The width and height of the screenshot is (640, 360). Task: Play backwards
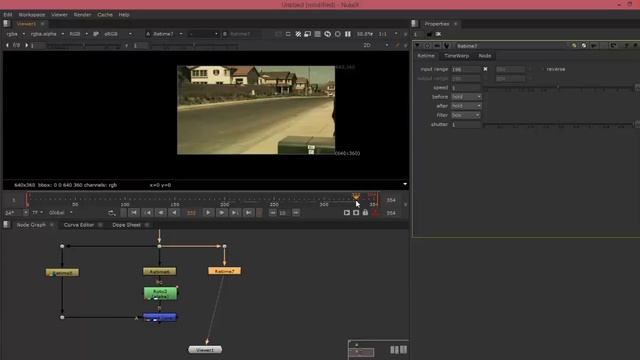click(x=174, y=213)
